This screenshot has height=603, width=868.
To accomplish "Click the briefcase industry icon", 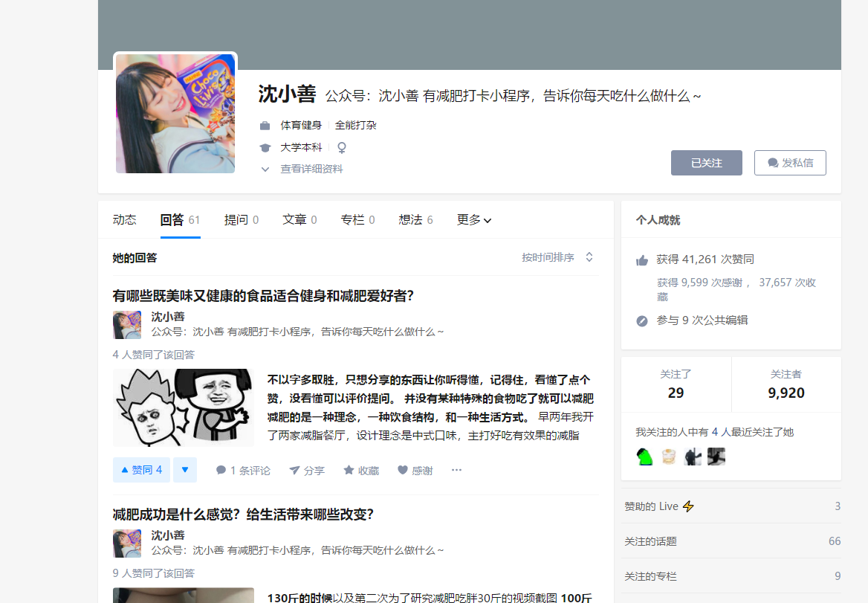I will 265,126.
